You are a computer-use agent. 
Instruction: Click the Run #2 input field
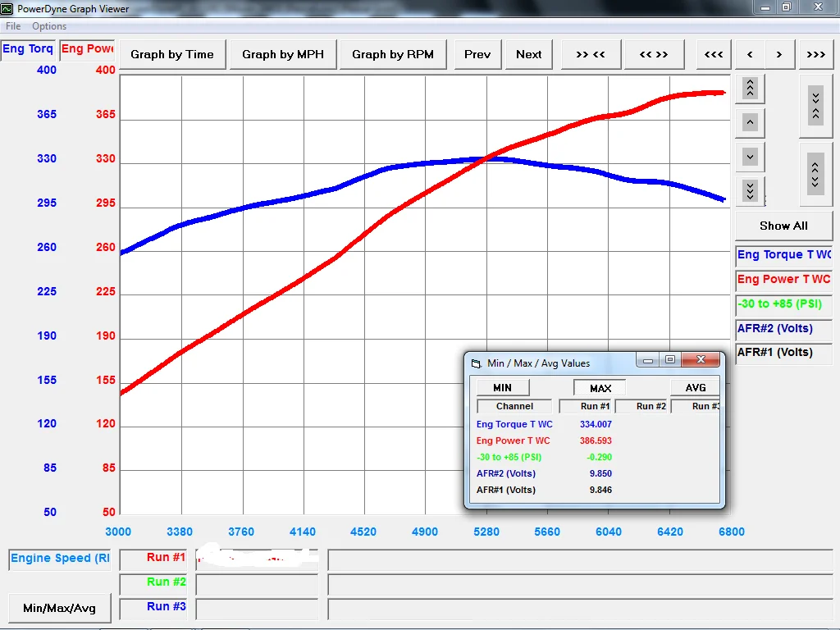(x=257, y=584)
